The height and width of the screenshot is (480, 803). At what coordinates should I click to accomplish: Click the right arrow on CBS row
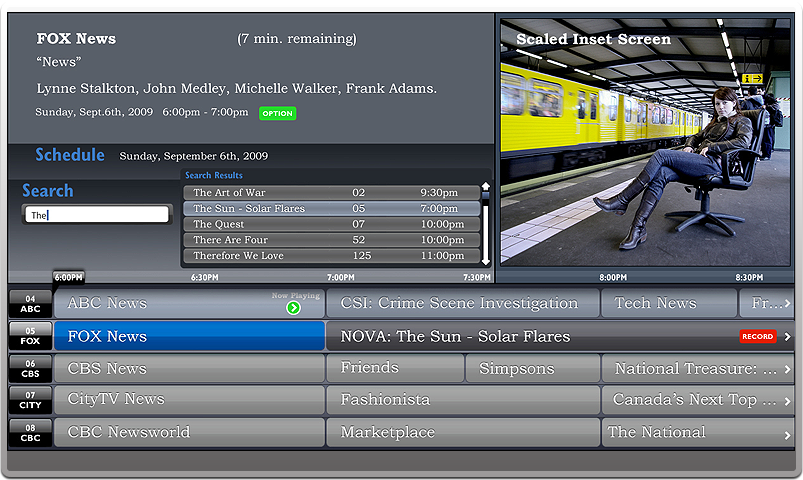pyautogui.click(x=788, y=369)
